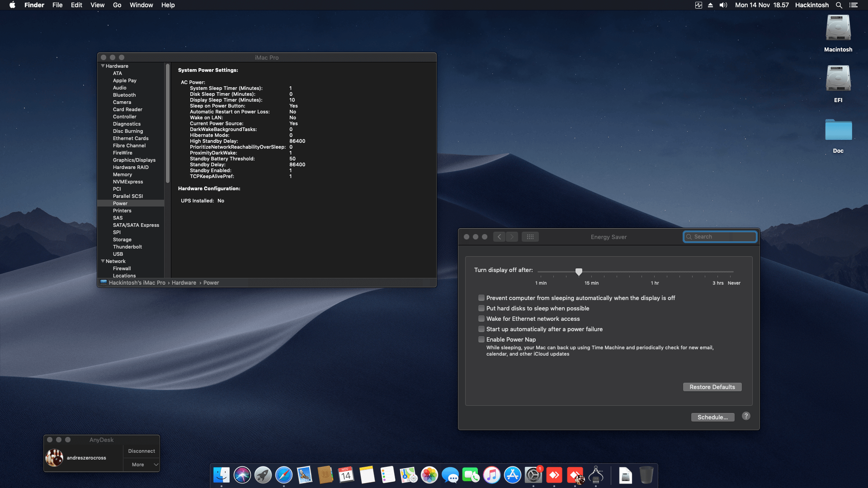Viewport: 868px width, 488px height.
Task: Open Mail stamp icon in dock
Action: [305, 475]
